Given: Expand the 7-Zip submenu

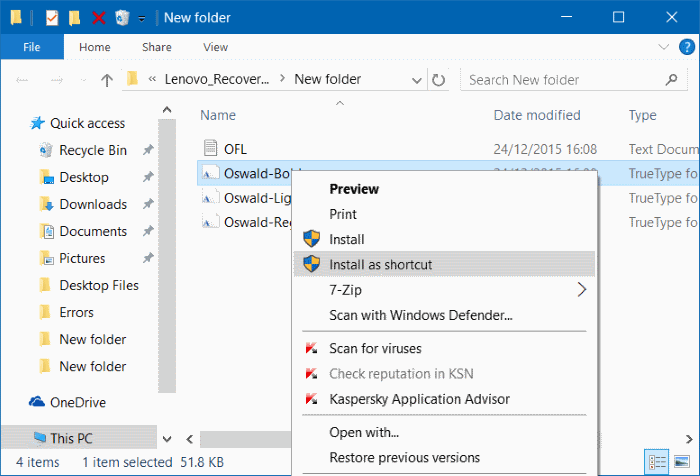Looking at the screenshot, I should (x=444, y=290).
